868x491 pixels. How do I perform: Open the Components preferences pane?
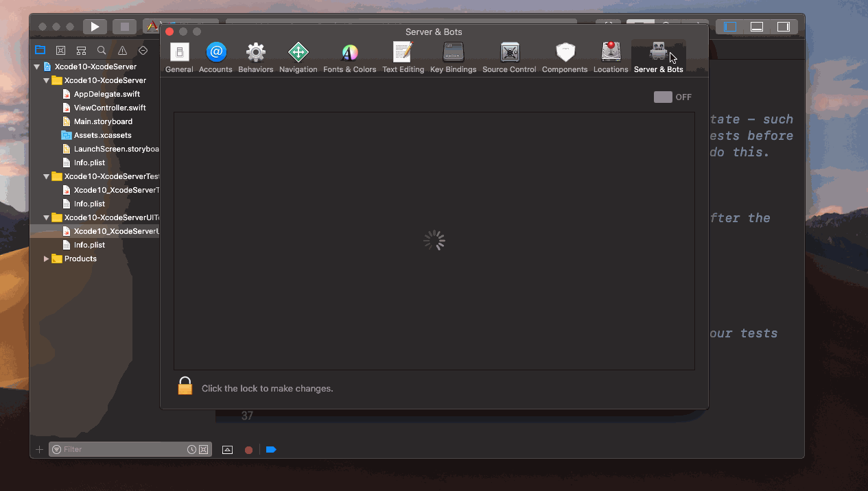(565, 58)
